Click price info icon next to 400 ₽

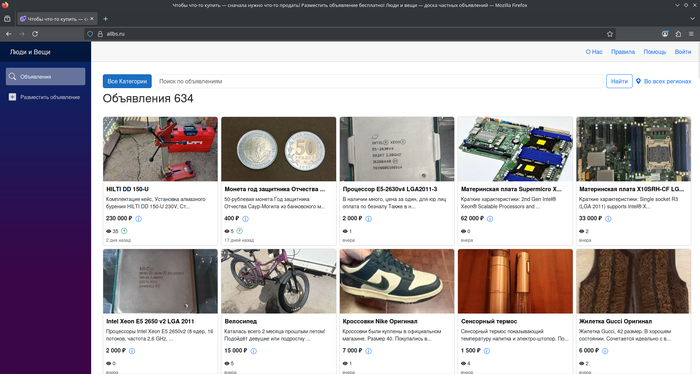point(245,219)
